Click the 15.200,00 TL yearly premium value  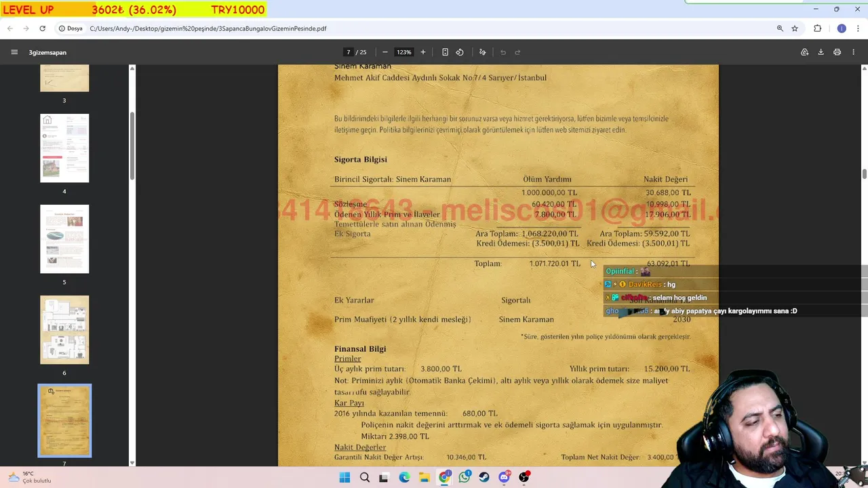tap(667, 369)
